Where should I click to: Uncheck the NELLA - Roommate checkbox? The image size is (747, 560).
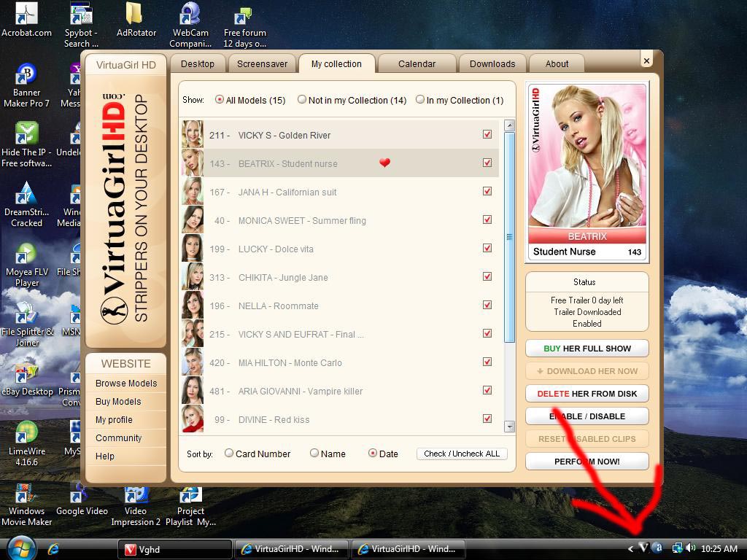pos(487,306)
